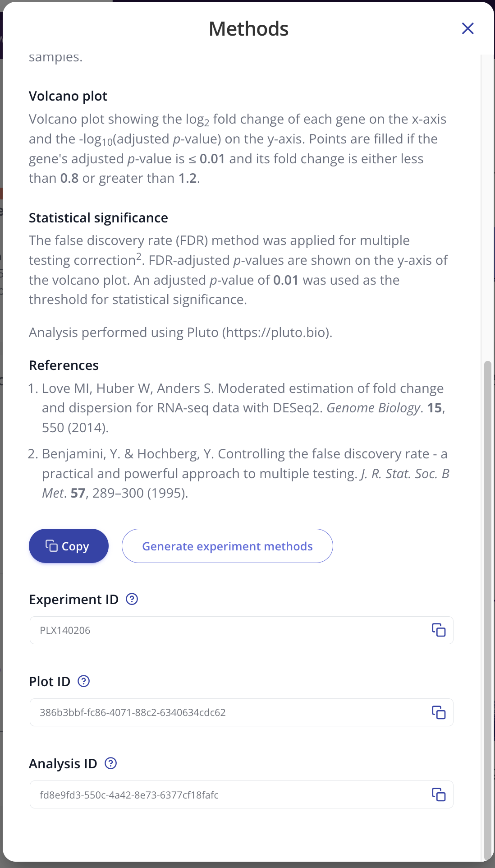
Task: Click the vertical scrollbar thumb
Action: pyautogui.click(x=487, y=609)
